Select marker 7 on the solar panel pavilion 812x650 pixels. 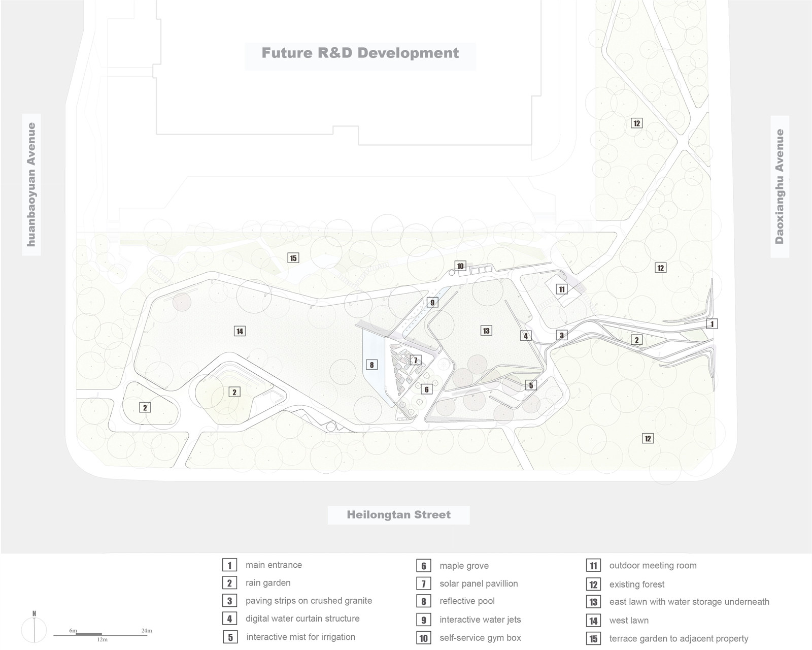[x=415, y=361]
